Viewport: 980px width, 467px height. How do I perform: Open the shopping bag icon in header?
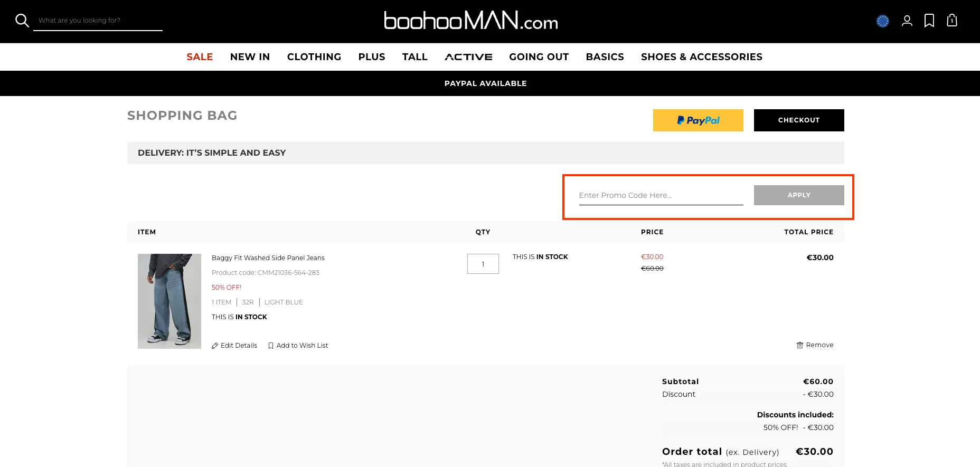click(x=952, y=21)
